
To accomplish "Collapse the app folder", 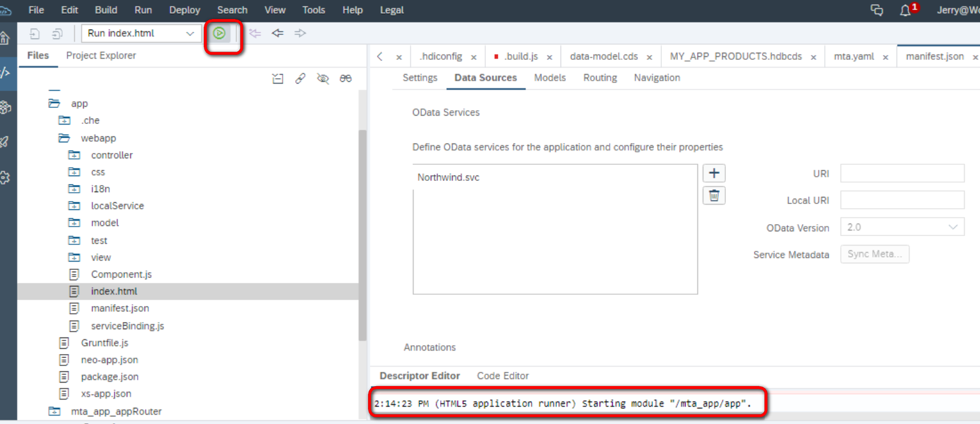I will (x=54, y=104).
